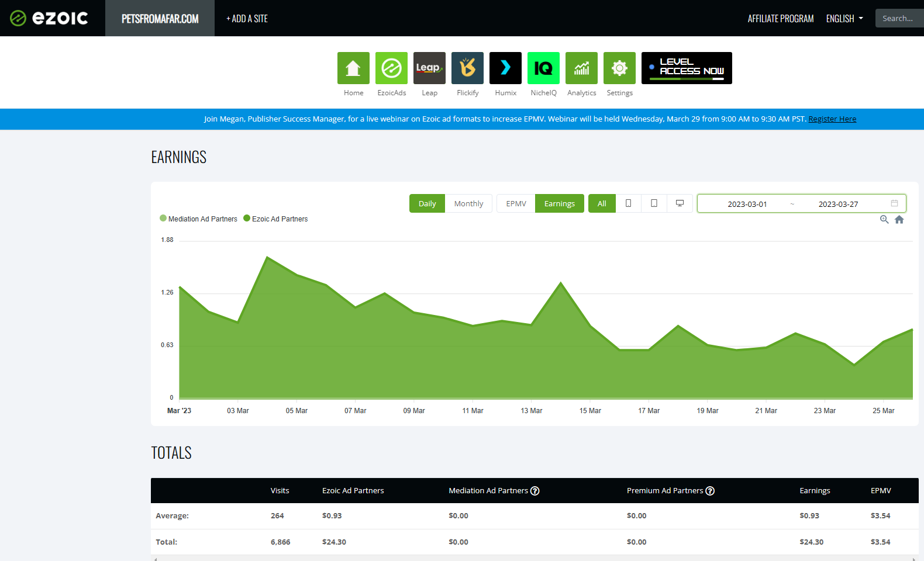Reset chart zoom with home icon
Screen dimensions: 924x561
point(899,220)
